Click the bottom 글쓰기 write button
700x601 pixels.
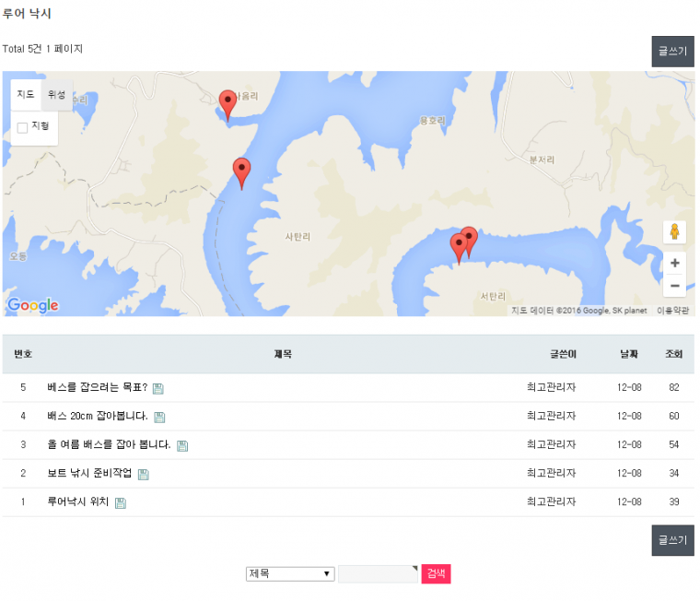[x=671, y=540]
